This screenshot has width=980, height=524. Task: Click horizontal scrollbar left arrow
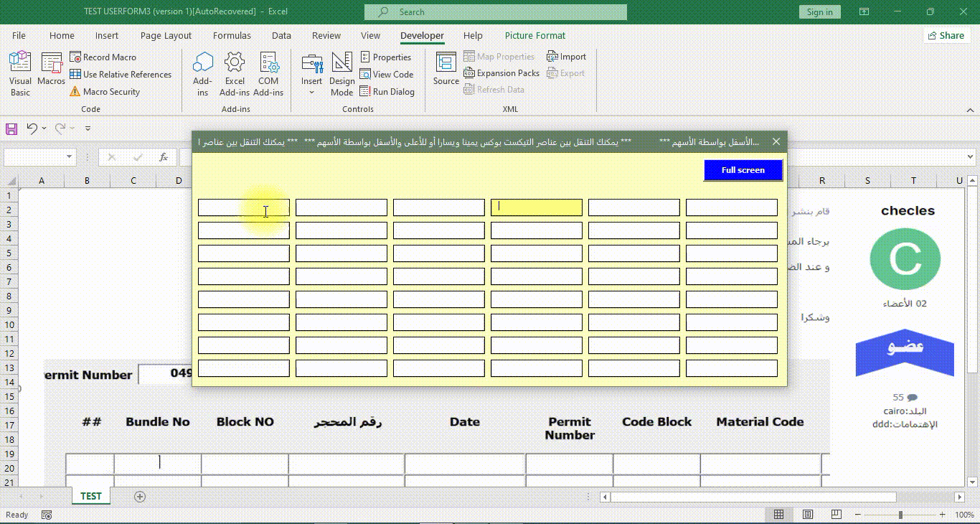coord(605,497)
